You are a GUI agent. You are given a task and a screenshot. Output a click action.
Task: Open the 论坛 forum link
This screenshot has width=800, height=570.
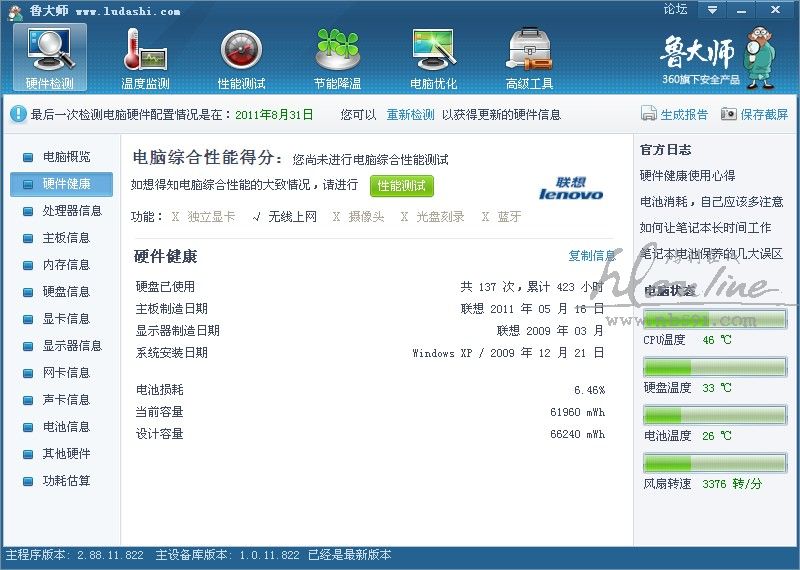pos(676,10)
